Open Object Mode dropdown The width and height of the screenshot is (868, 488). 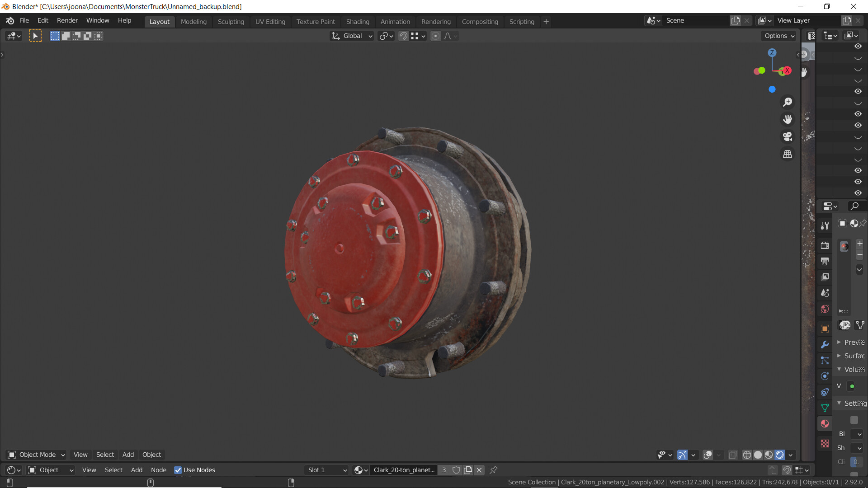[37, 455]
